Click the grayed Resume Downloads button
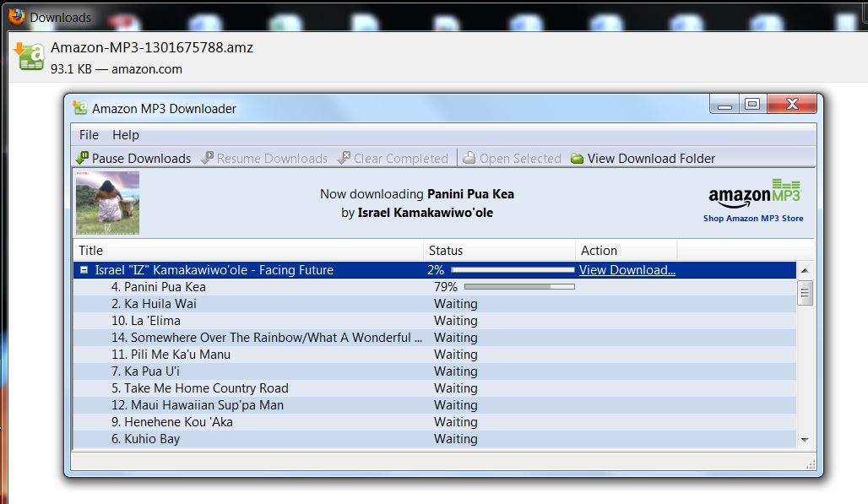 coord(264,158)
